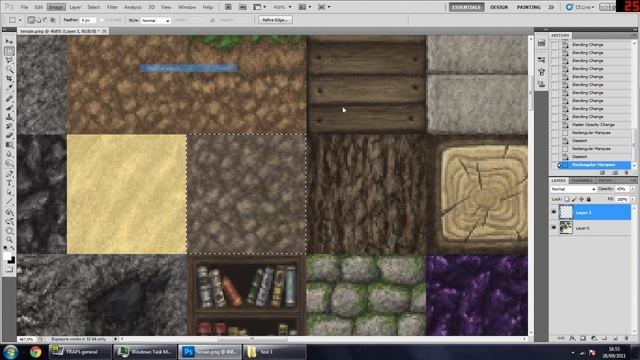Open Windows Task Manager from the taskbar
The image size is (640, 360).
pos(144,352)
